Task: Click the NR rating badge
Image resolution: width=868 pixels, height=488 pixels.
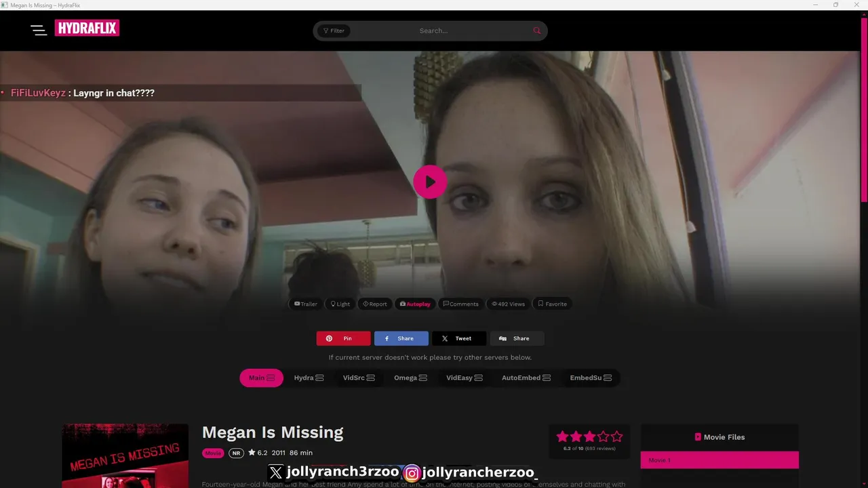Action: 236,453
